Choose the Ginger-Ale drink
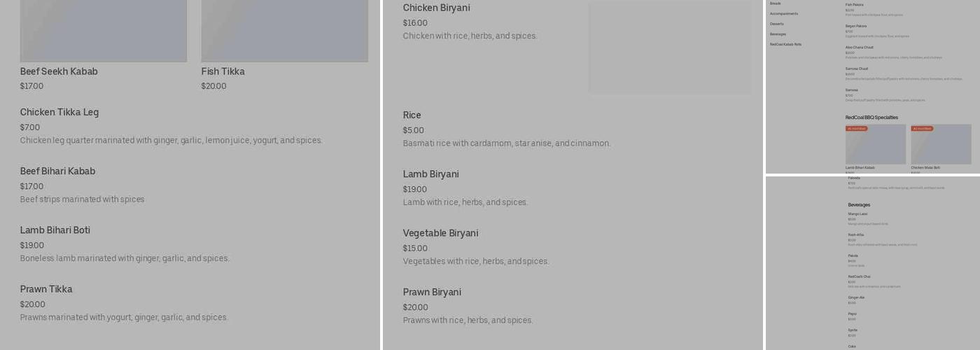The width and height of the screenshot is (980, 350). (856, 297)
